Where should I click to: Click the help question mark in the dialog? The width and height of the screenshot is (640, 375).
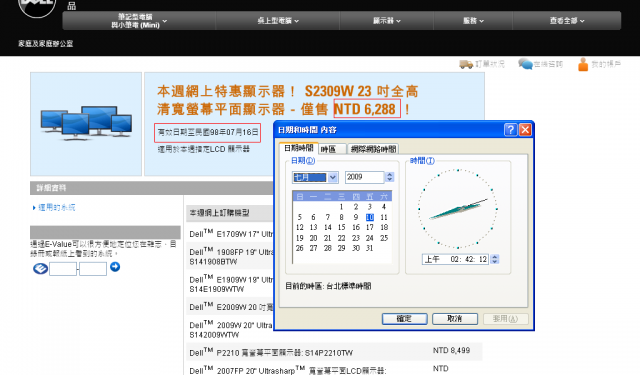click(510, 130)
